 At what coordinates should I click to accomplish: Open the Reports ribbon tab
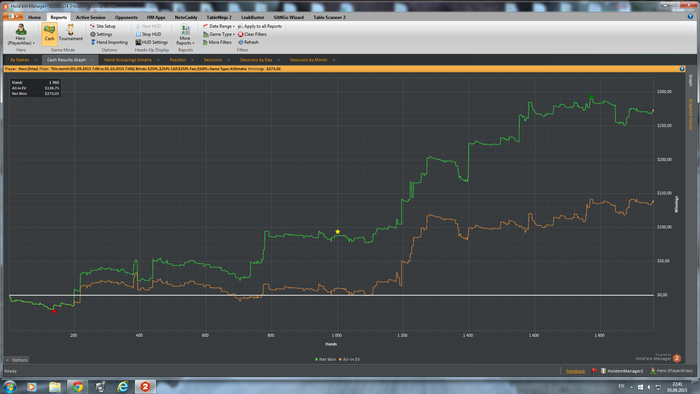[x=58, y=17]
